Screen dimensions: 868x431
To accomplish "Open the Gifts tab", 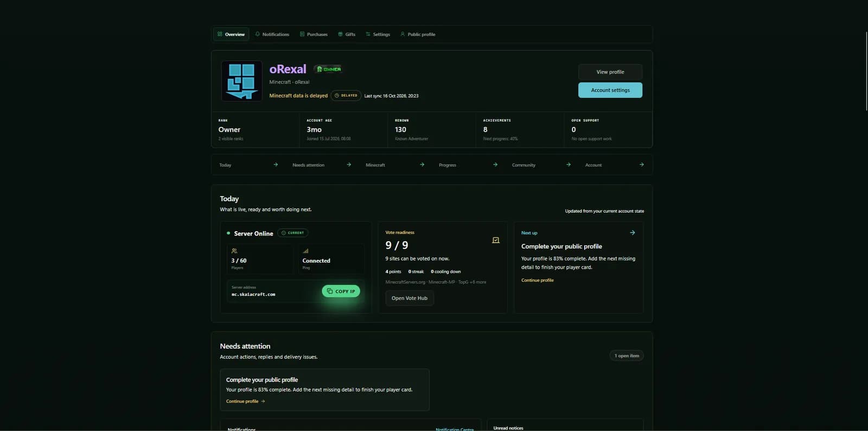I will pos(347,34).
